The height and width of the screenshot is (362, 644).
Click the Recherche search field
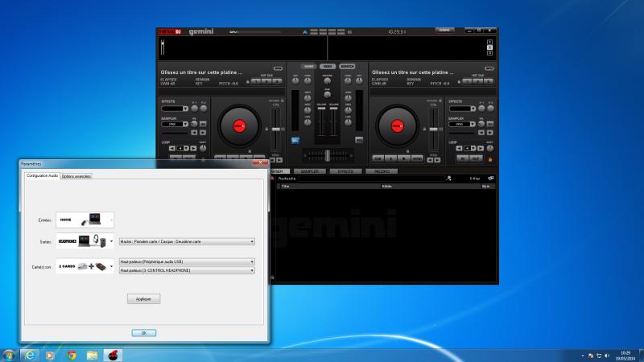(370, 178)
